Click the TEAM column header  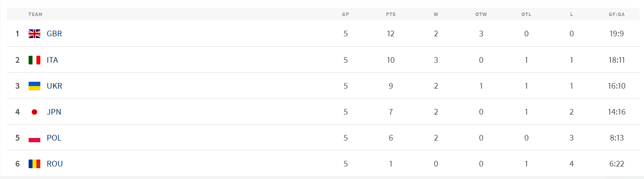(x=36, y=14)
